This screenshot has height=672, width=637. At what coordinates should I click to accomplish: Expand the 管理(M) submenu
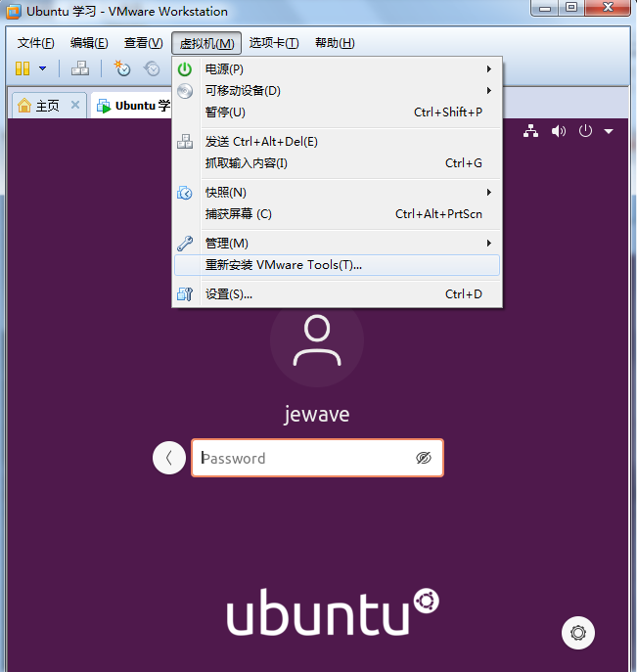[x=337, y=244]
